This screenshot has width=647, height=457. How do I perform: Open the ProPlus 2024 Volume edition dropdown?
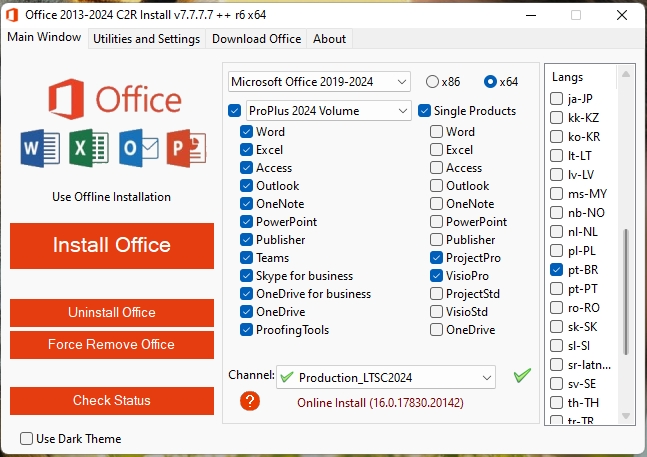click(328, 111)
